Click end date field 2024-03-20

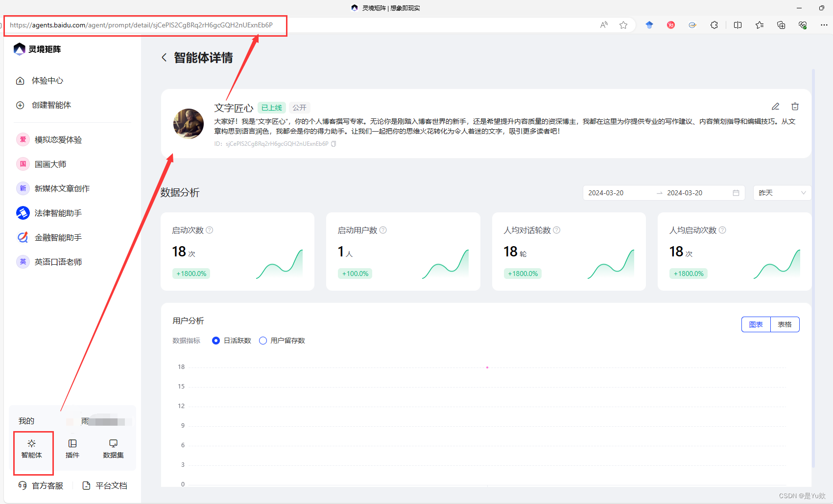pyautogui.click(x=685, y=193)
